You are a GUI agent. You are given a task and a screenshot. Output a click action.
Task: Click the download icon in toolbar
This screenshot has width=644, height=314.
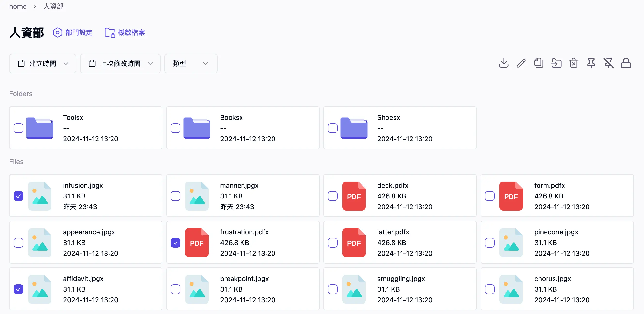point(504,63)
